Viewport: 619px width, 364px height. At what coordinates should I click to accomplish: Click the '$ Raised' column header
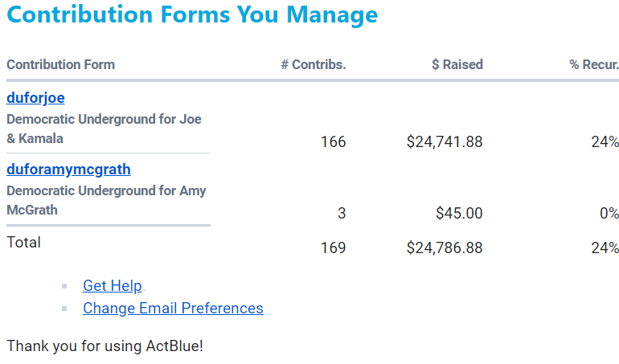click(457, 64)
